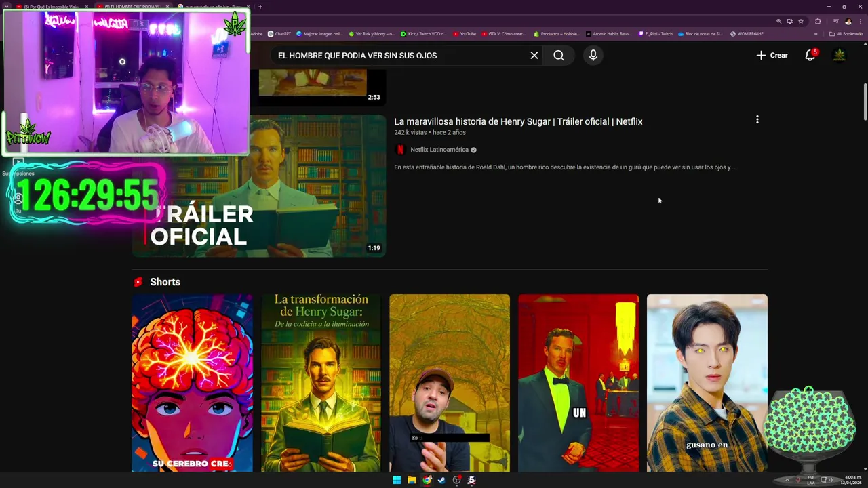Screen dimensions: 868x488
Task: Open Steam from the taskbar
Action: (x=441, y=480)
